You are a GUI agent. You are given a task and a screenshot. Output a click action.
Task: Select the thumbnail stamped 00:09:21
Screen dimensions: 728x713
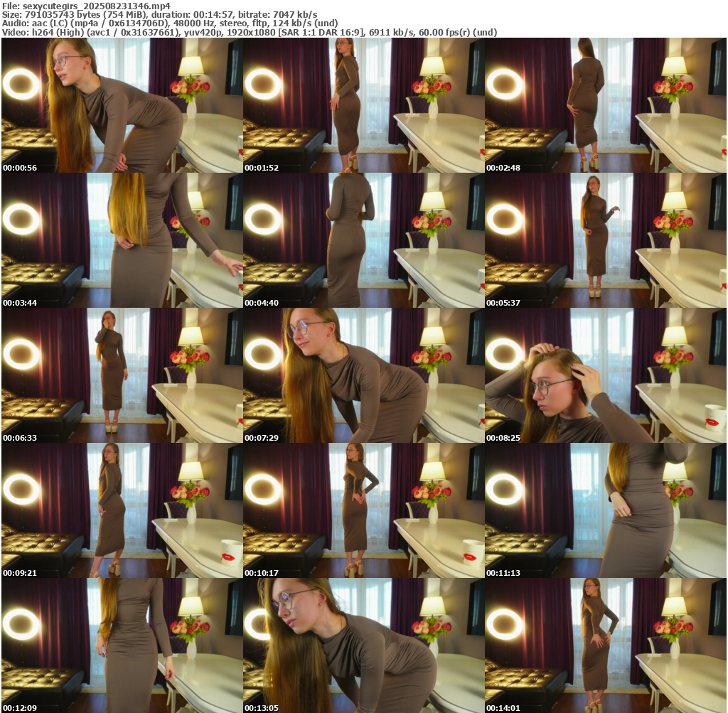(x=122, y=510)
